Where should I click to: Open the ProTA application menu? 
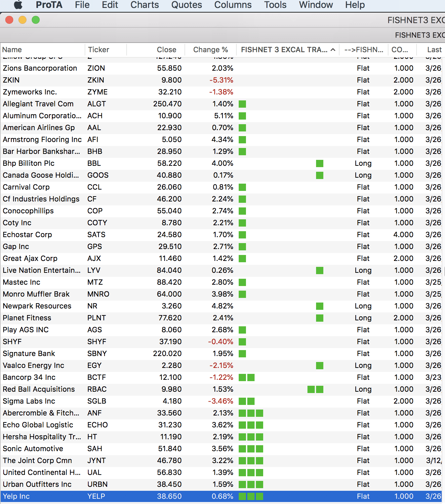[49, 5]
